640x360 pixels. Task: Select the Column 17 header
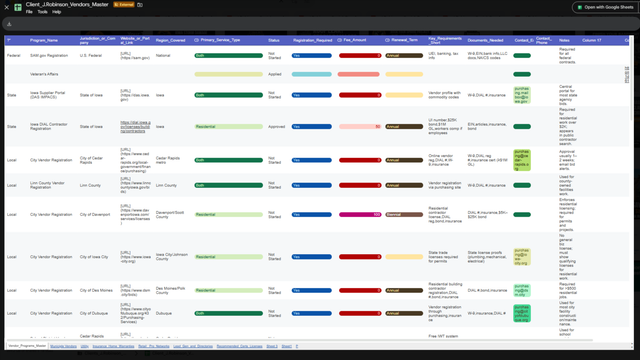tap(592, 40)
